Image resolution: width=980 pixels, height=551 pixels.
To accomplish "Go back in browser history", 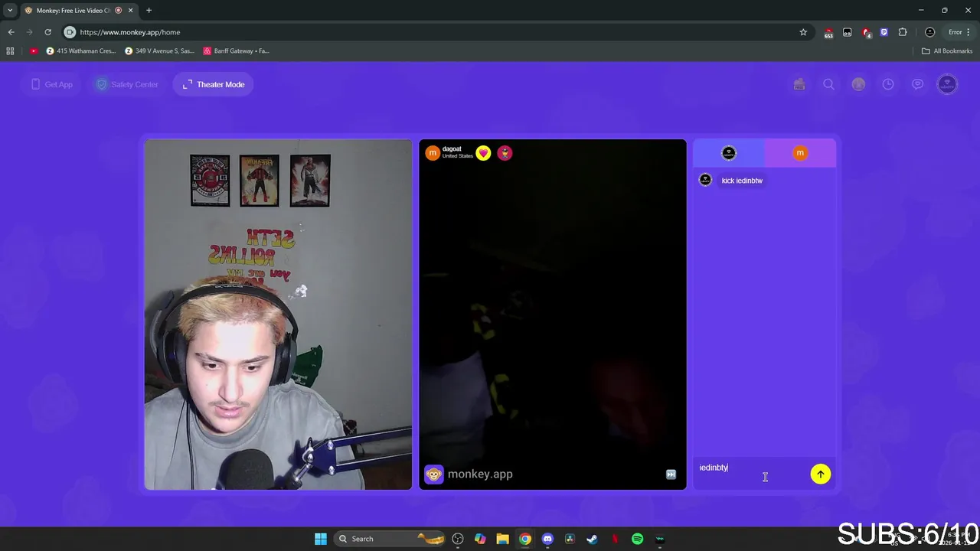I will click(11, 32).
